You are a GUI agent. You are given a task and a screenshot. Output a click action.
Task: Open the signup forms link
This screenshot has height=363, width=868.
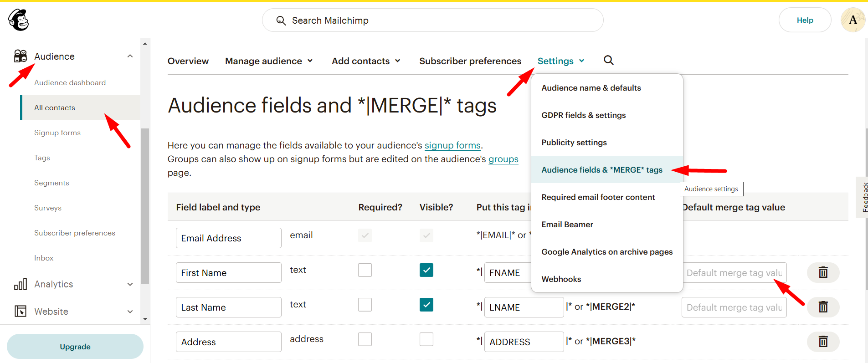pos(452,145)
